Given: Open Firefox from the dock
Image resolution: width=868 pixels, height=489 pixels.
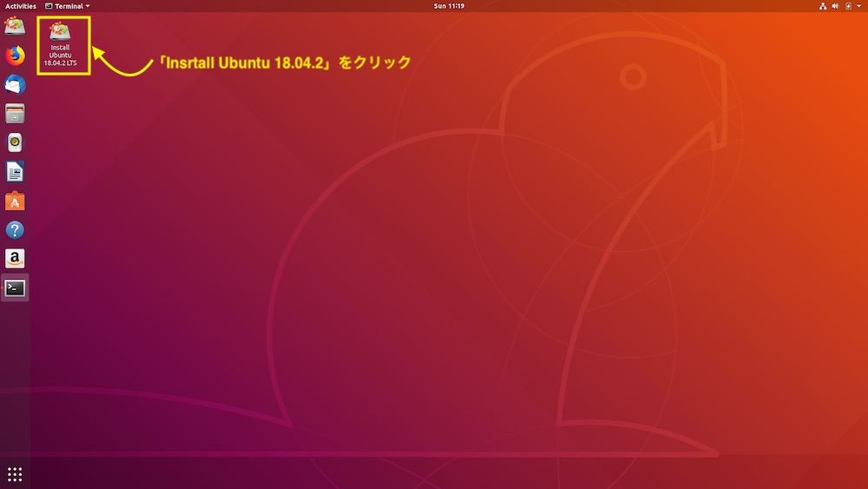Looking at the screenshot, I should pyautogui.click(x=15, y=56).
